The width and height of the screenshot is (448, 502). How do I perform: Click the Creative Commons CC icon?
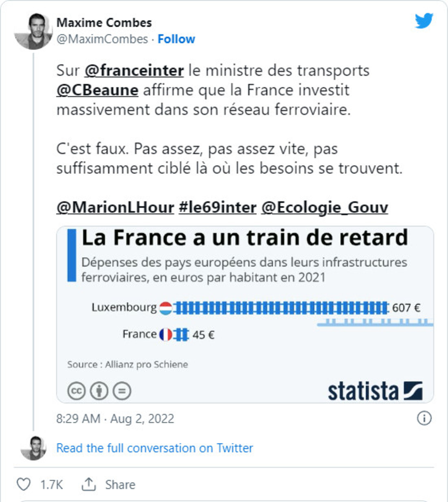tap(77, 391)
